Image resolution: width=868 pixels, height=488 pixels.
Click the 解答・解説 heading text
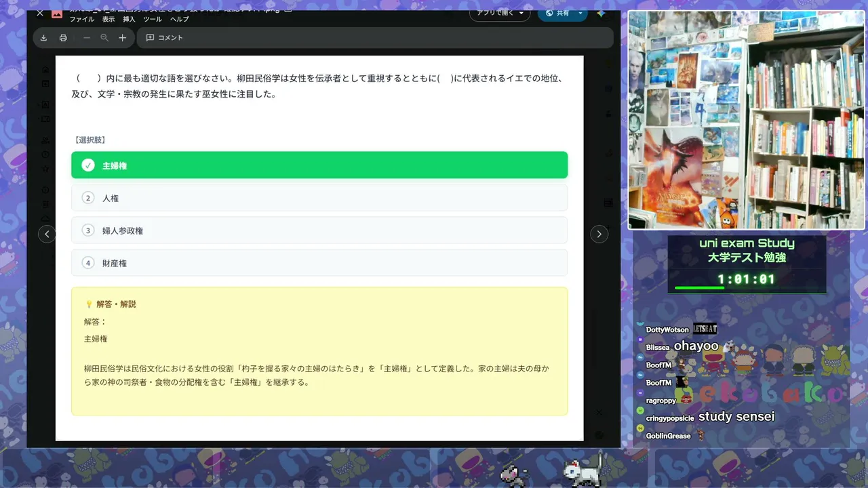(116, 304)
